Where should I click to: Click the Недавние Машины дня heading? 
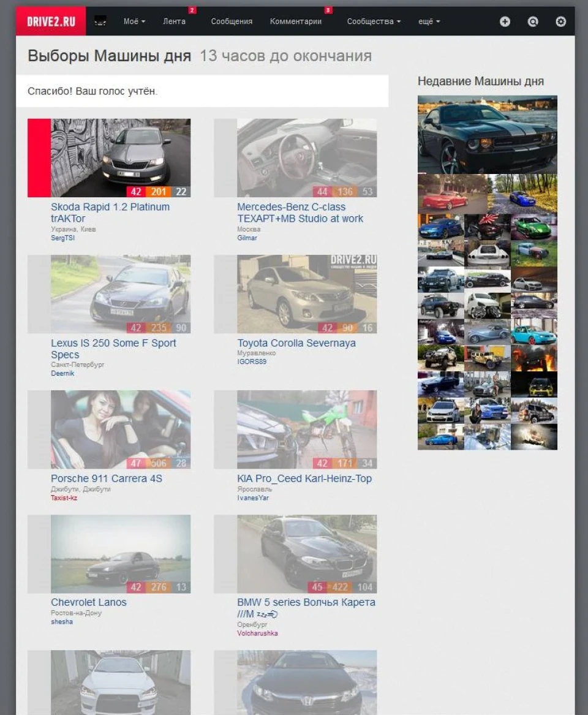(480, 81)
